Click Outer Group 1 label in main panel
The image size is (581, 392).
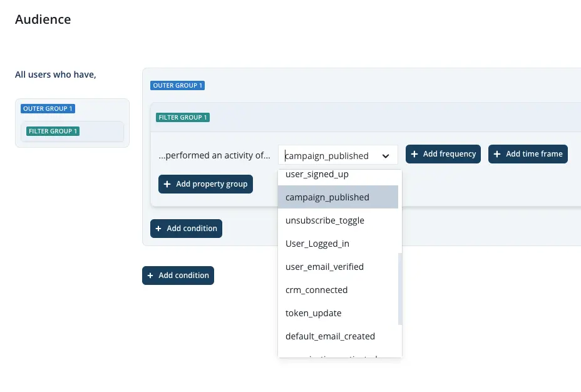click(x=177, y=85)
